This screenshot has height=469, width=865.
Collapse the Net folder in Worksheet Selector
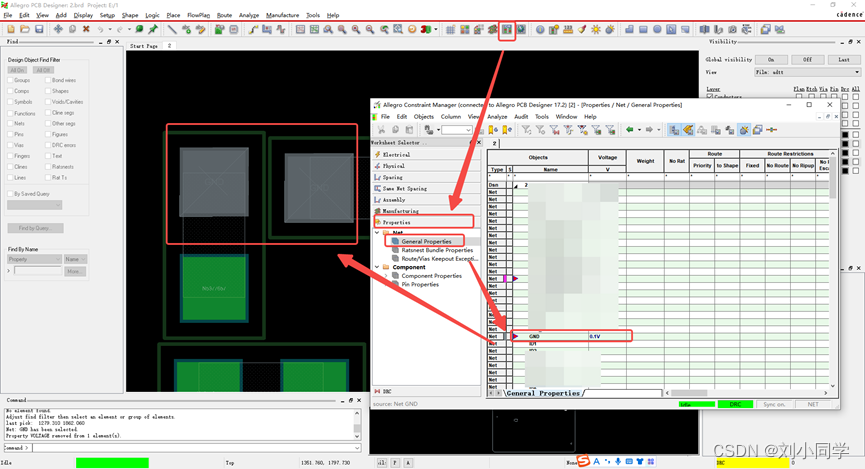(x=379, y=232)
